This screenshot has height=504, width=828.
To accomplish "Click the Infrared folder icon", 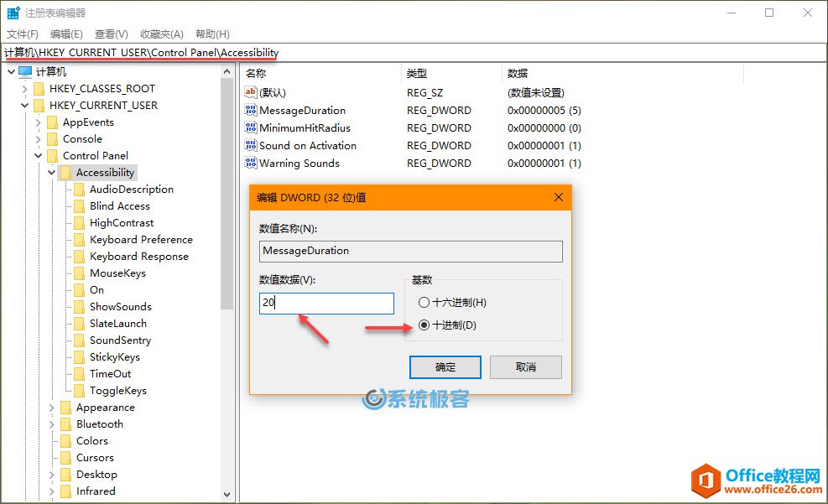I will [x=65, y=491].
